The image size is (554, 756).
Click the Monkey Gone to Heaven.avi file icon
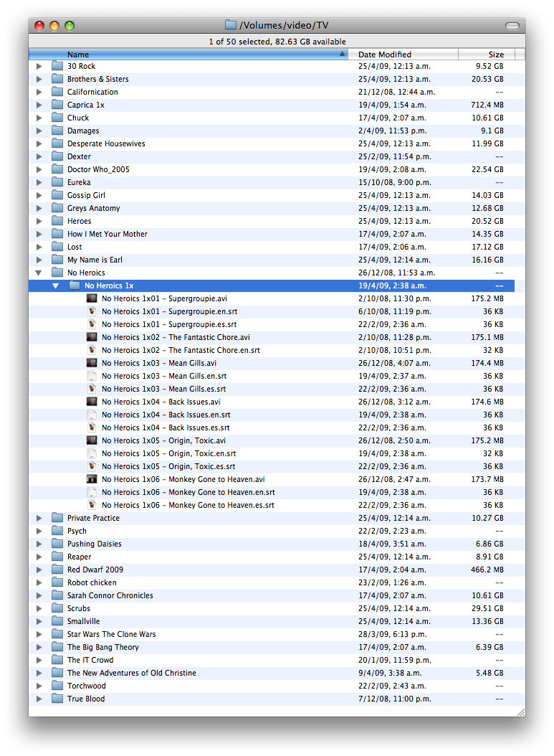(x=92, y=479)
